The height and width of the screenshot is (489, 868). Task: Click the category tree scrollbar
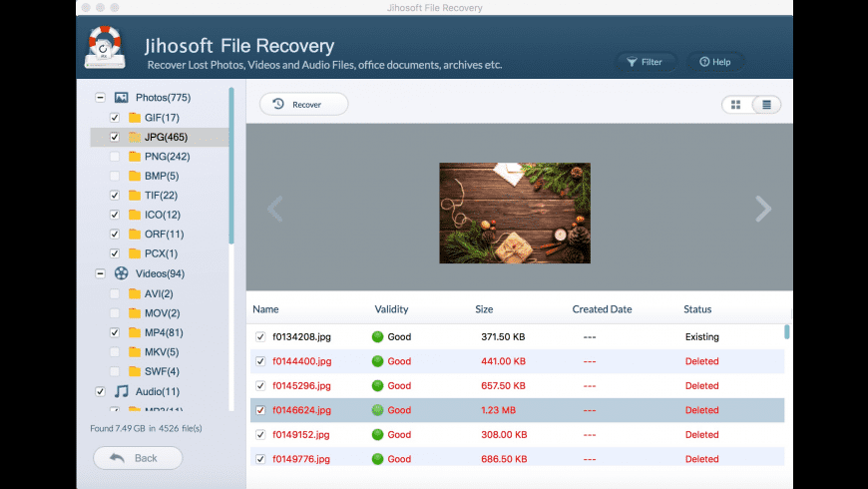tap(231, 165)
